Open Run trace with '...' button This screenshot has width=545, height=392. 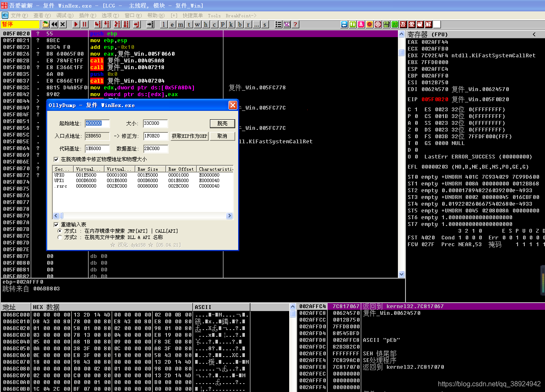tap(256, 24)
